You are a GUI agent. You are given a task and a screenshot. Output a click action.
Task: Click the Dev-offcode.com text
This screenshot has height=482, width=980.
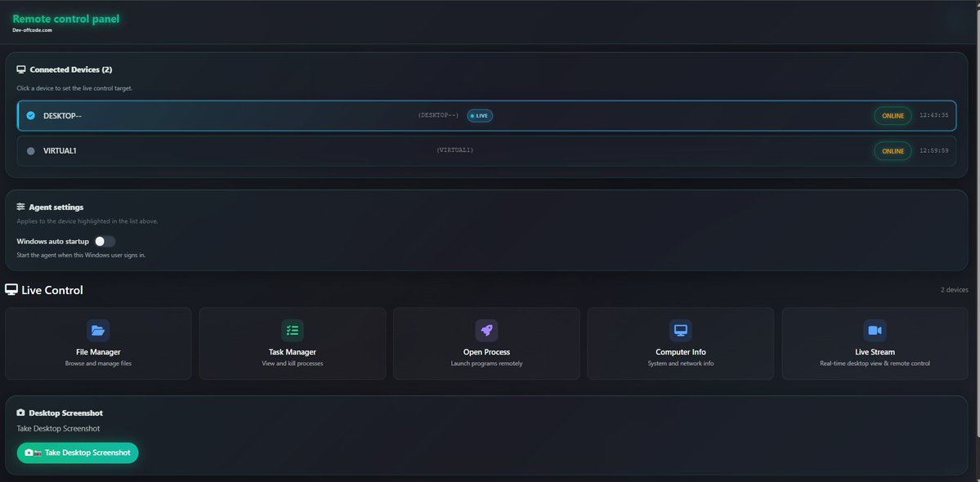tap(32, 30)
